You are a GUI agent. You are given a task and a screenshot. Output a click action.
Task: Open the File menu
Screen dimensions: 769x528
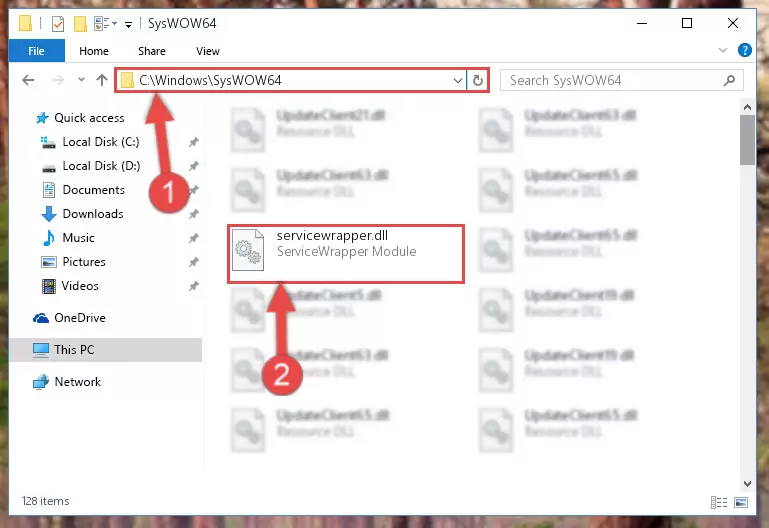(36, 50)
